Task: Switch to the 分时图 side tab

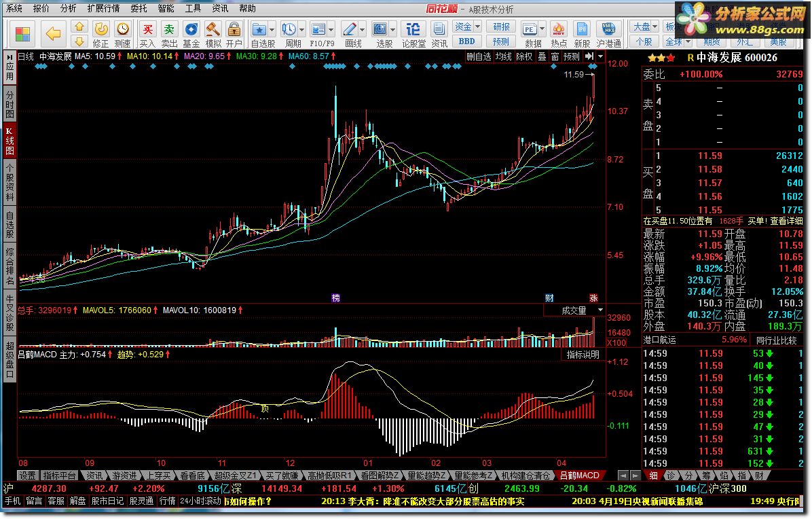Action: click(x=10, y=103)
